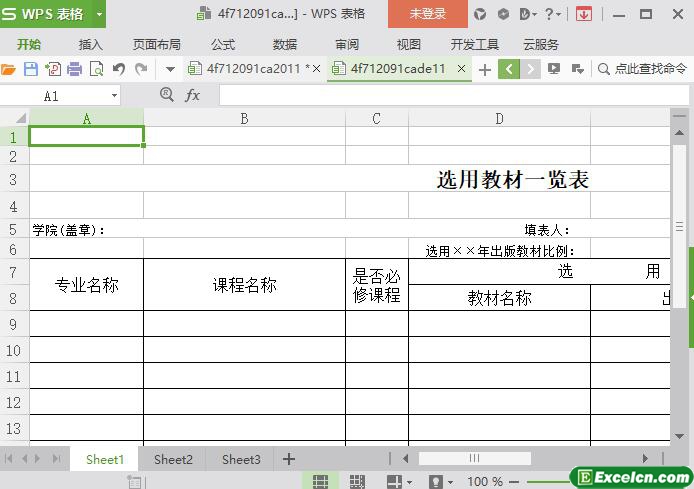Open the 页面布局 ribbon tab
This screenshot has width=694, height=489.
pyautogui.click(x=157, y=44)
